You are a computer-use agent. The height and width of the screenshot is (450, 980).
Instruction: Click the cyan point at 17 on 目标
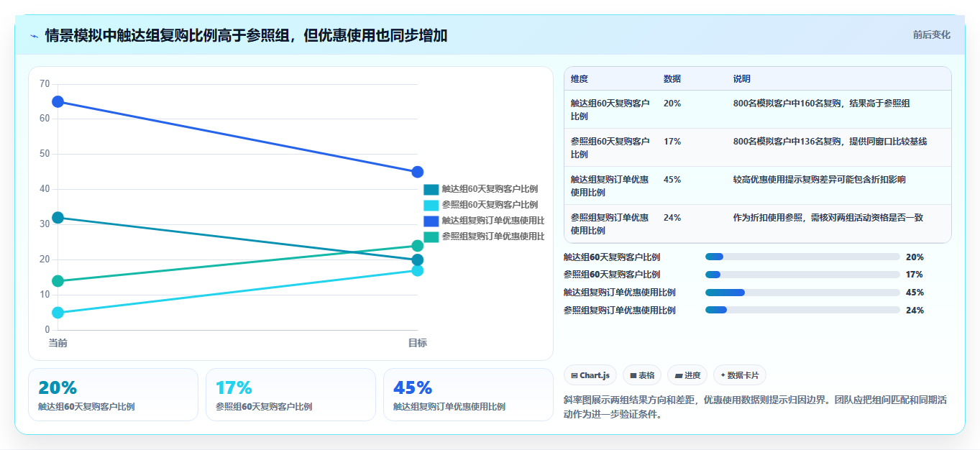[418, 270]
